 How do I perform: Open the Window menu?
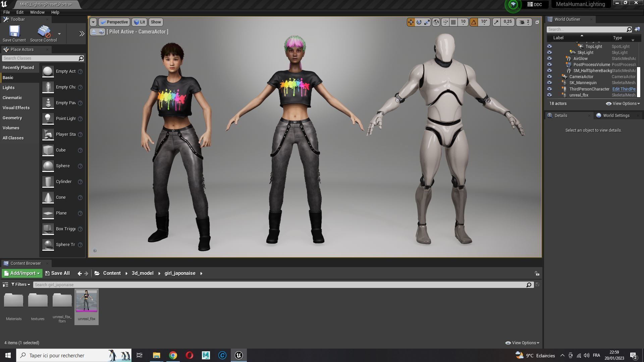pos(37,12)
